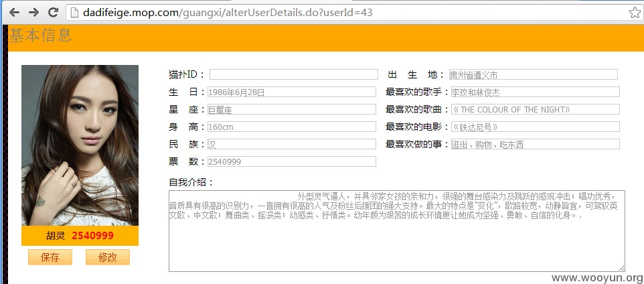644x284 pixels.
Task: Click the page icon in address bar
Action: click(x=74, y=13)
